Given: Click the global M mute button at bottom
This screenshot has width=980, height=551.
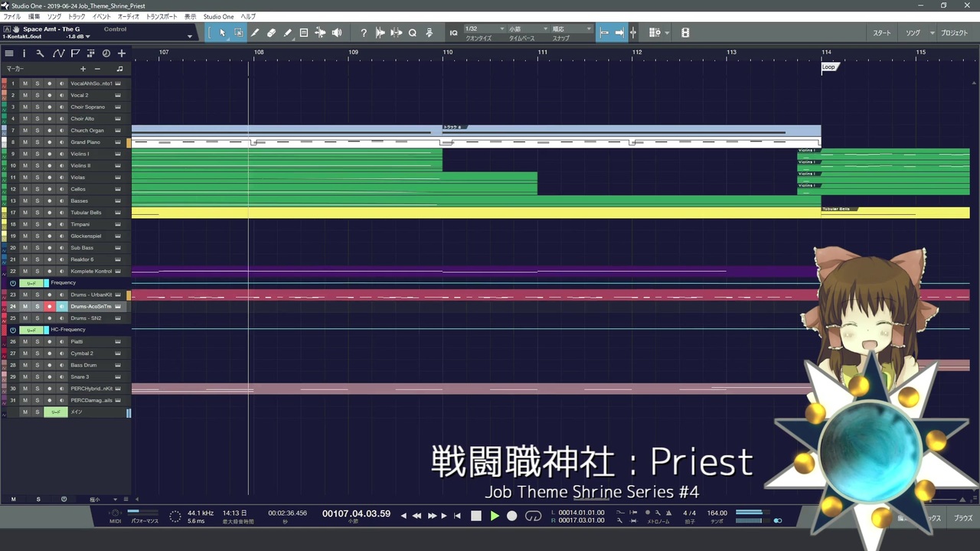Looking at the screenshot, I should (13, 499).
